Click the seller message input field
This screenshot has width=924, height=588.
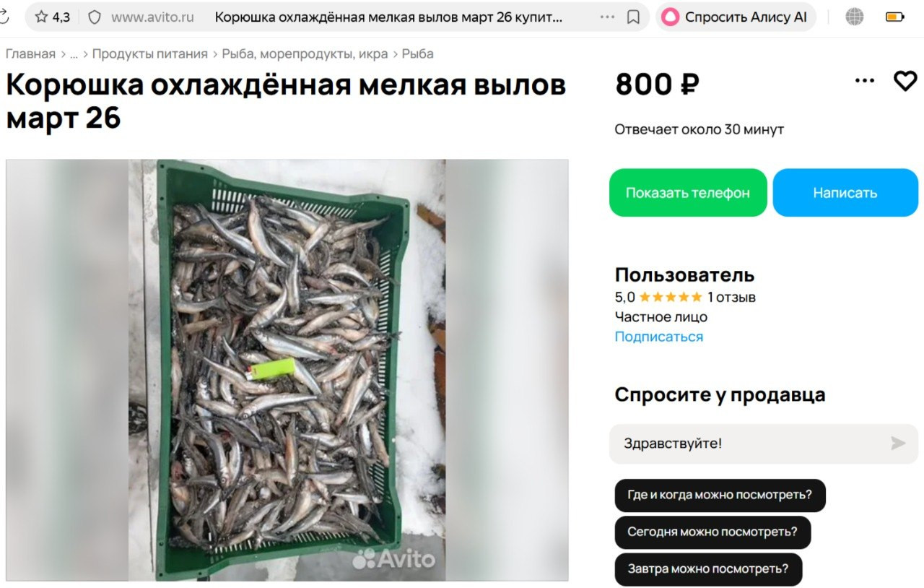[751, 444]
